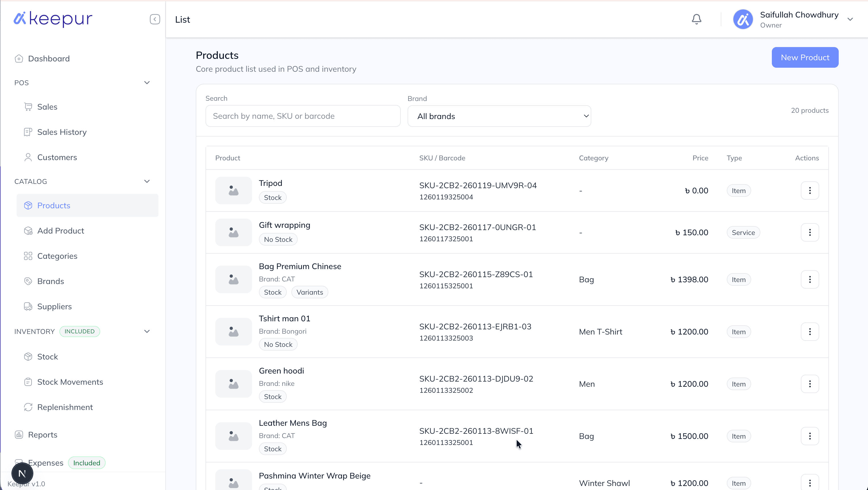This screenshot has width=868, height=490.
Task: Click the user avatar icon
Action: pyautogui.click(x=743, y=19)
